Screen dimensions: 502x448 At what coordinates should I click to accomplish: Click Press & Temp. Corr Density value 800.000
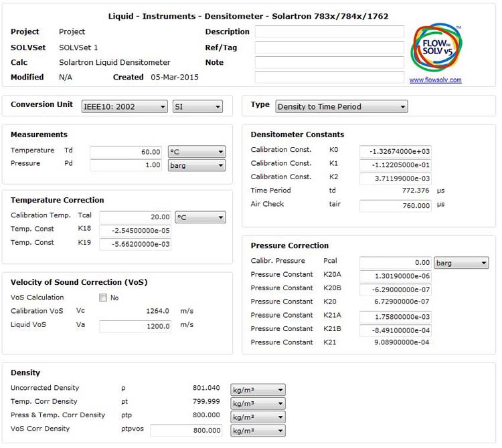(x=206, y=415)
